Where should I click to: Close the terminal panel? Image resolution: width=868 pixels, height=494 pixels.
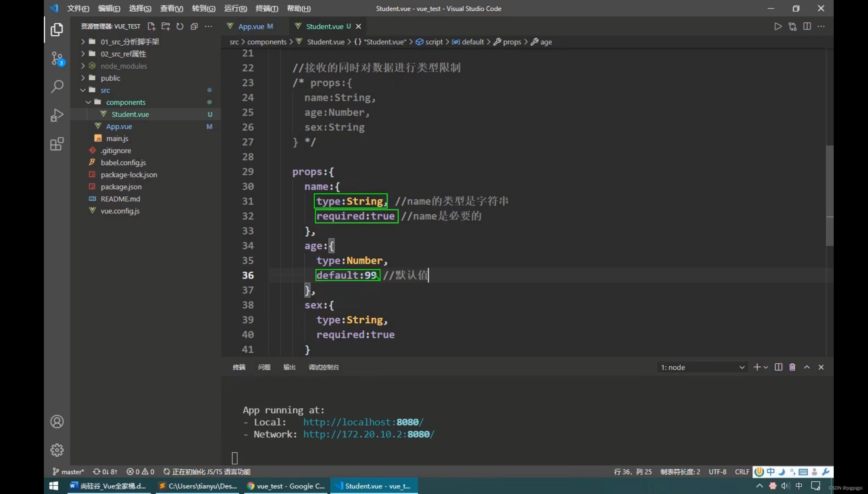(x=821, y=367)
